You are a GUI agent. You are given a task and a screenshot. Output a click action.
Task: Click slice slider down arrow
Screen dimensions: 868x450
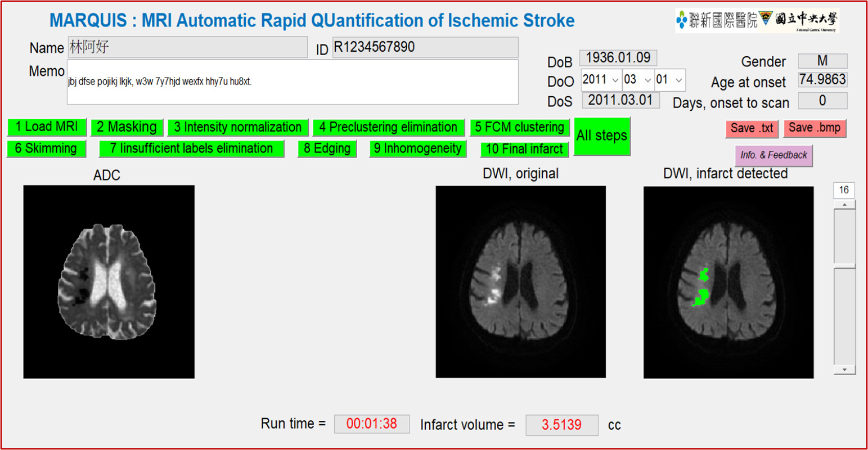tap(844, 370)
